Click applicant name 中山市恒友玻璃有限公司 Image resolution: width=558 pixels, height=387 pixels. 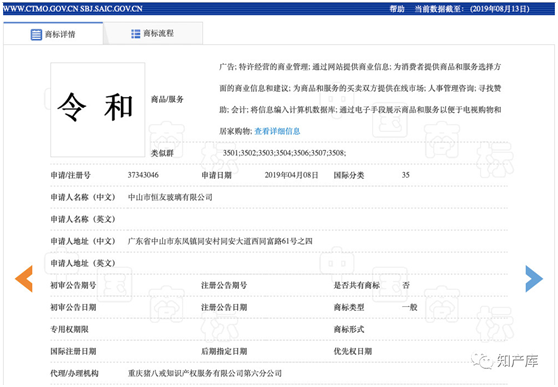click(x=170, y=197)
